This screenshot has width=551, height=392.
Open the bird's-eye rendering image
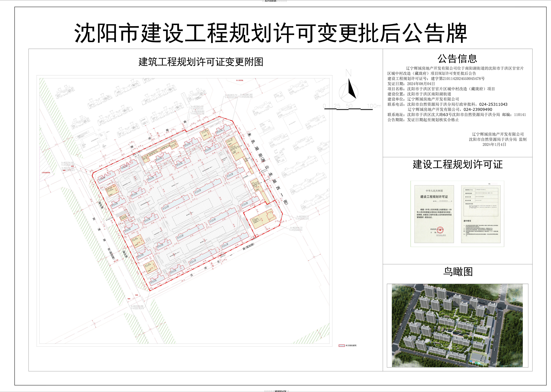[x=457, y=325]
